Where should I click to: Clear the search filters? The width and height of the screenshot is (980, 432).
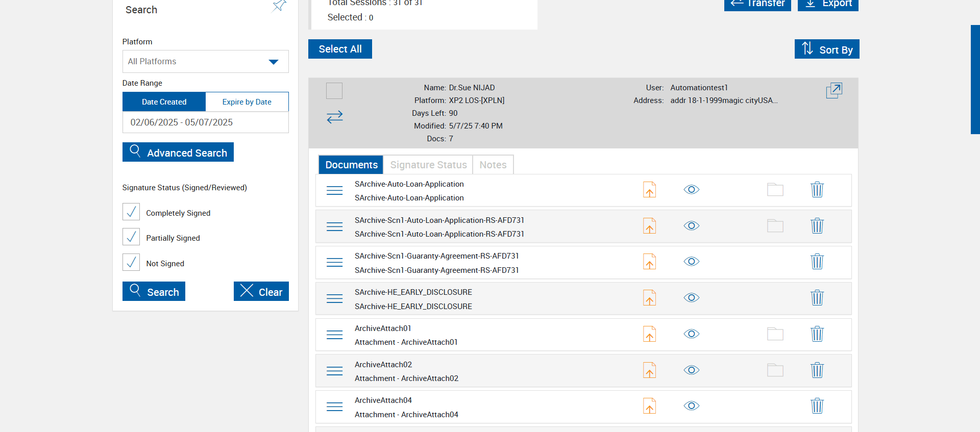point(261,291)
